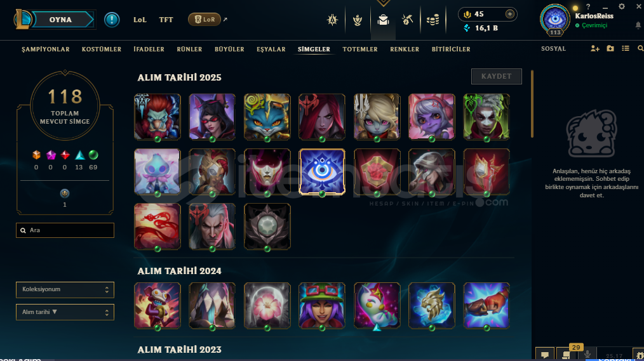The width and height of the screenshot is (644, 361).
Task: Click the add friend icon
Action: (x=594, y=48)
